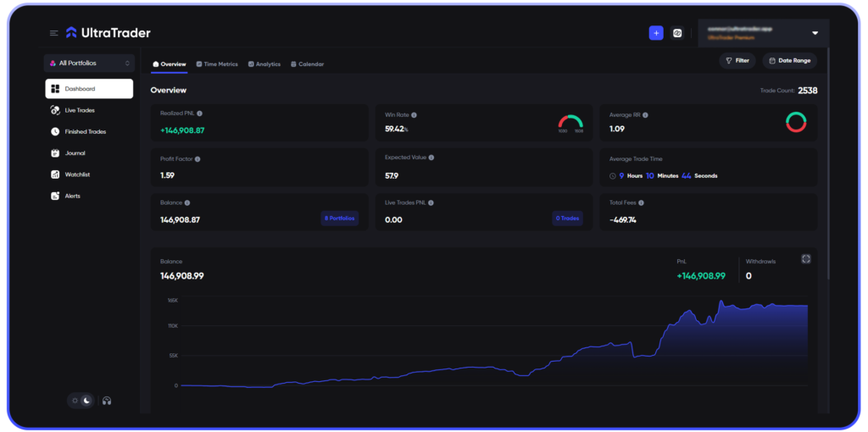Click the info icon next to Realized PNL
This screenshot has height=432, width=868.
[x=199, y=114]
